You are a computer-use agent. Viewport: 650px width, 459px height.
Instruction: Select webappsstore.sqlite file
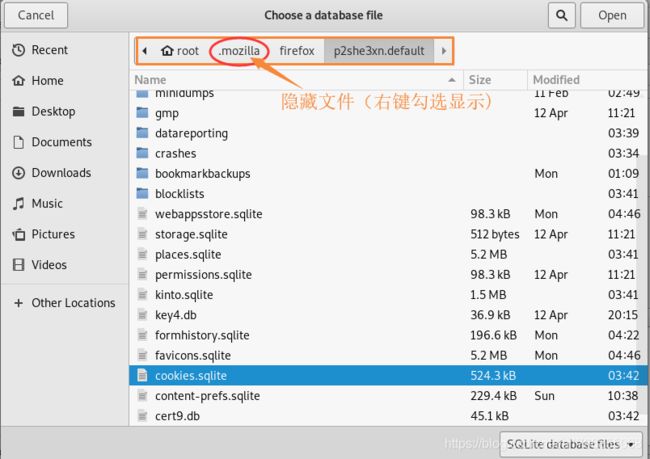point(386,214)
